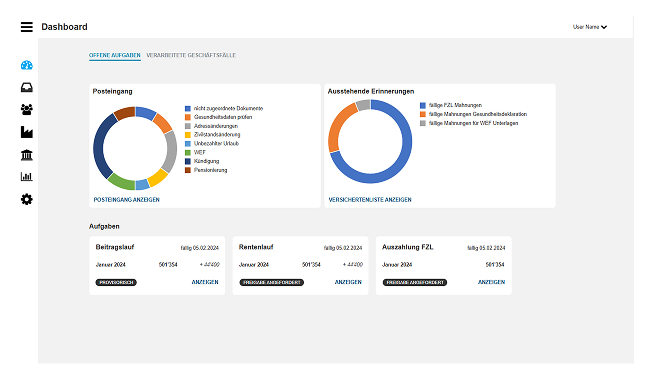The height and width of the screenshot is (380, 650).
Task: Click the blue 'nicht zugeordnete Dokumente' legend swatch
Action: point(188,109)
